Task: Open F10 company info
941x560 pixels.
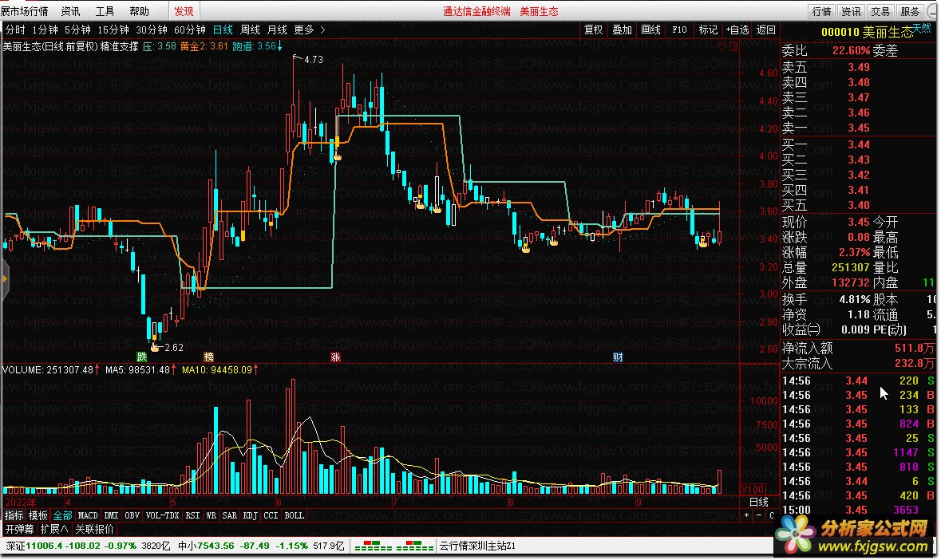Action: tap(679, 30)
